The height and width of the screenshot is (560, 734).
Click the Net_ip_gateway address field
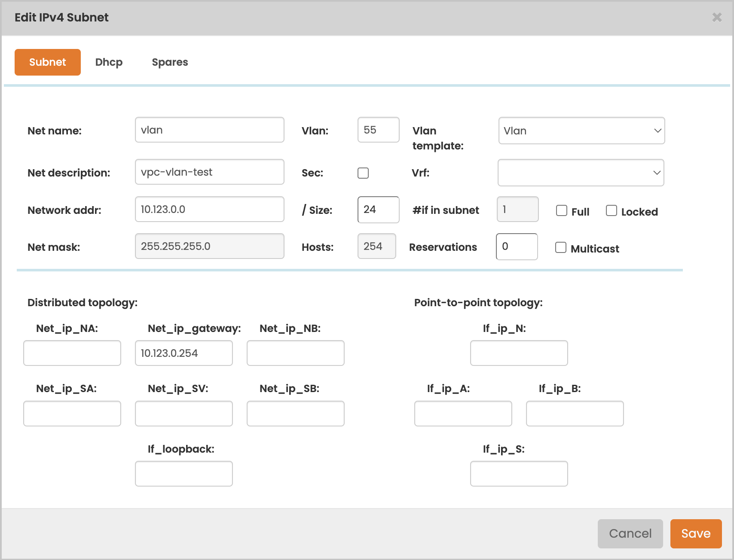pyautogui.click(x=183, y=353)
